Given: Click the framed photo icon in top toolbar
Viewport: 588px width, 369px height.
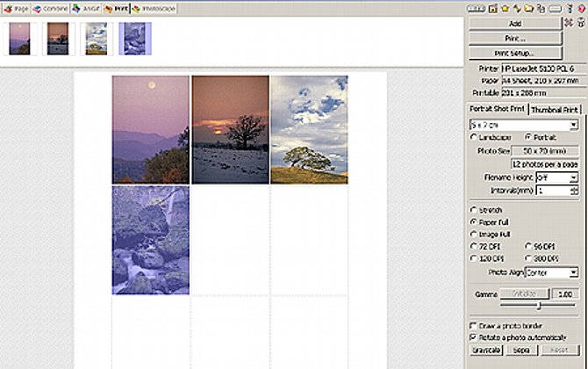Looking at the screenshot, I should (x=492, y=8).
